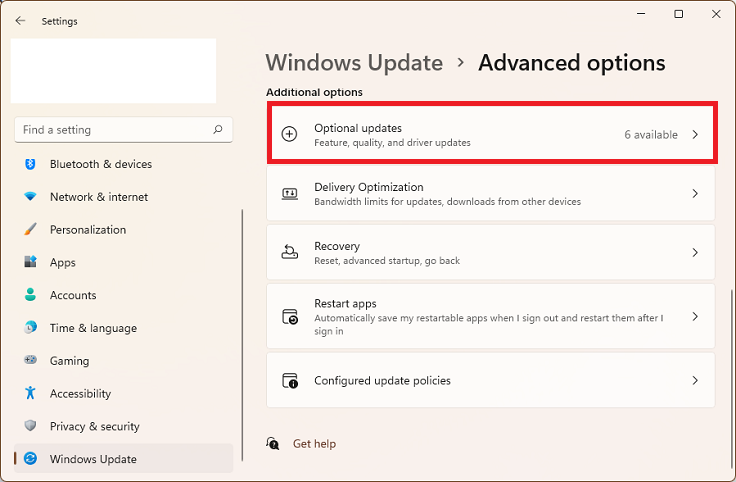The image size is (736, 482).
Task: Click the Personalization paintbrush icon
Action: pos(30,230)
